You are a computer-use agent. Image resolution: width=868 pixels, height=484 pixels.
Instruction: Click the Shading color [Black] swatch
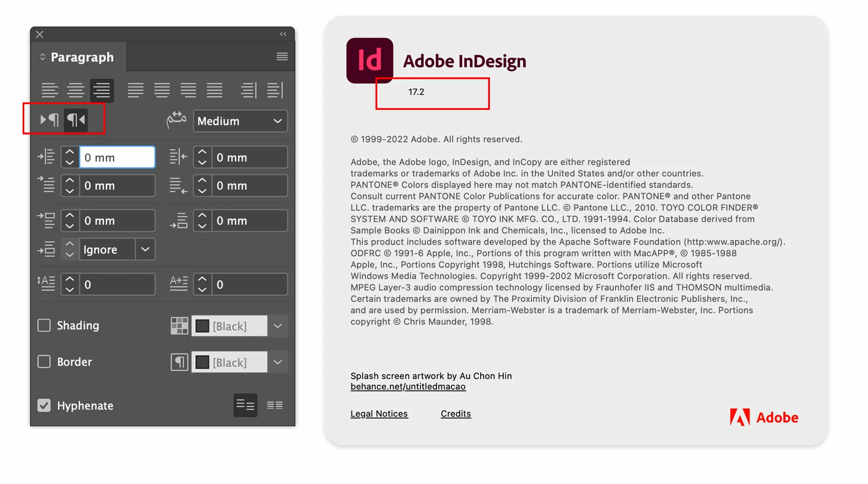click(x=229, y=326)
